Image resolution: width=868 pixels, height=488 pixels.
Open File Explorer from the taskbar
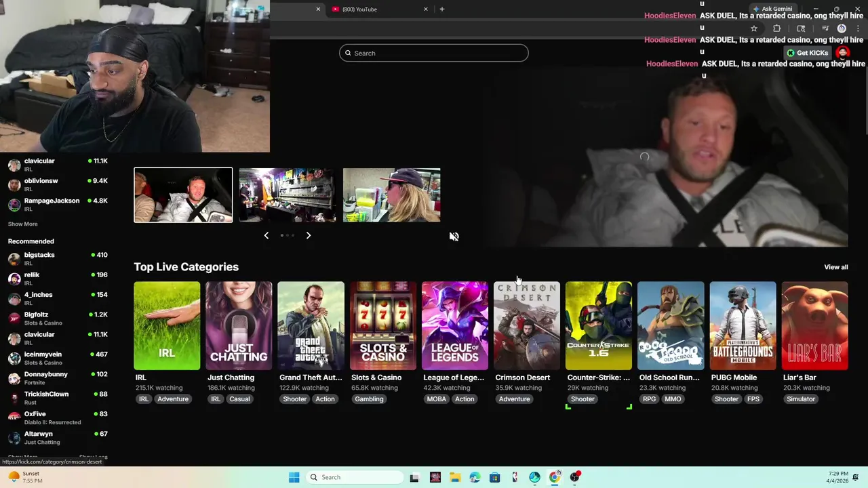tap(455, 477)
